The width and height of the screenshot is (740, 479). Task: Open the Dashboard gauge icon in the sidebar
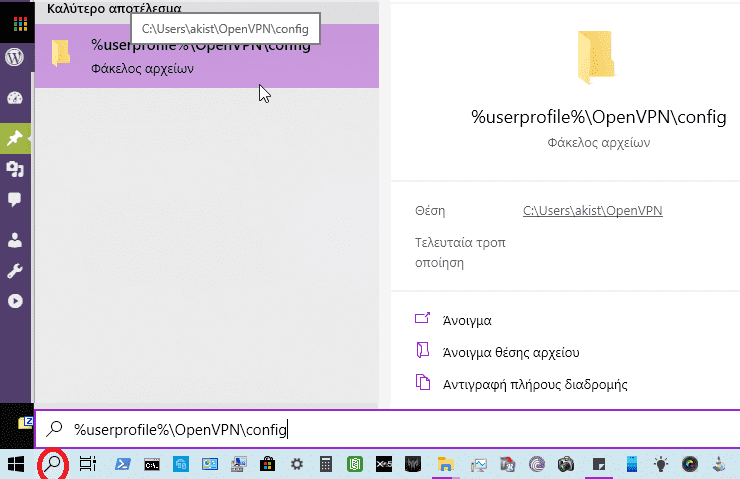pos(15,98)
